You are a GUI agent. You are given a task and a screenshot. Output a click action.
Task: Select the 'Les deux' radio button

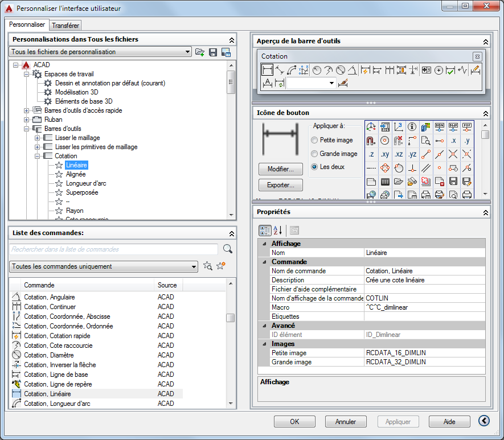coord(314,167)
